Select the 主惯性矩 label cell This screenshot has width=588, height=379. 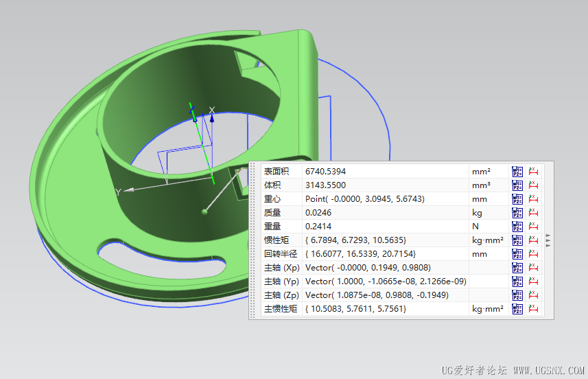click(281, 309)
